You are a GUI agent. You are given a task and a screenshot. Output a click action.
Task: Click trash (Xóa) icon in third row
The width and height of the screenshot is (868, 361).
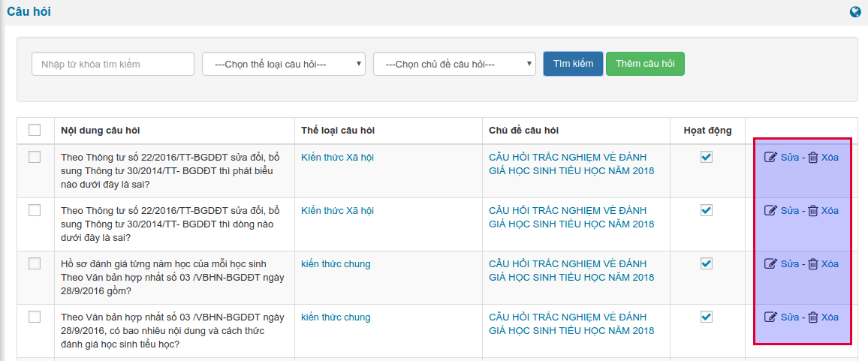tap(812, 264)
